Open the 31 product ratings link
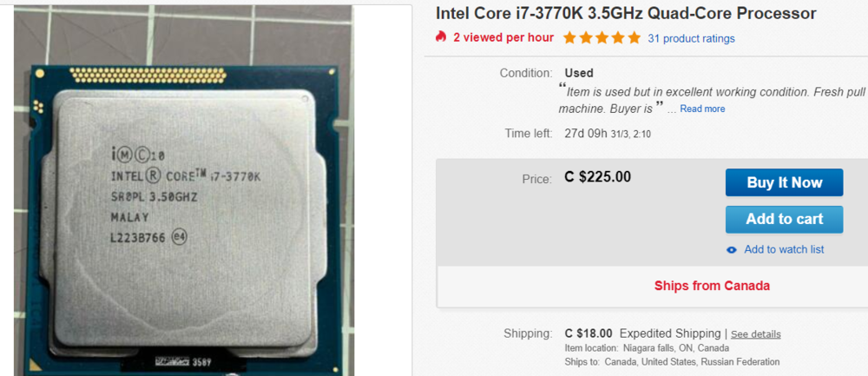Screen dimensions: 868x376 [x=692, y=38]
